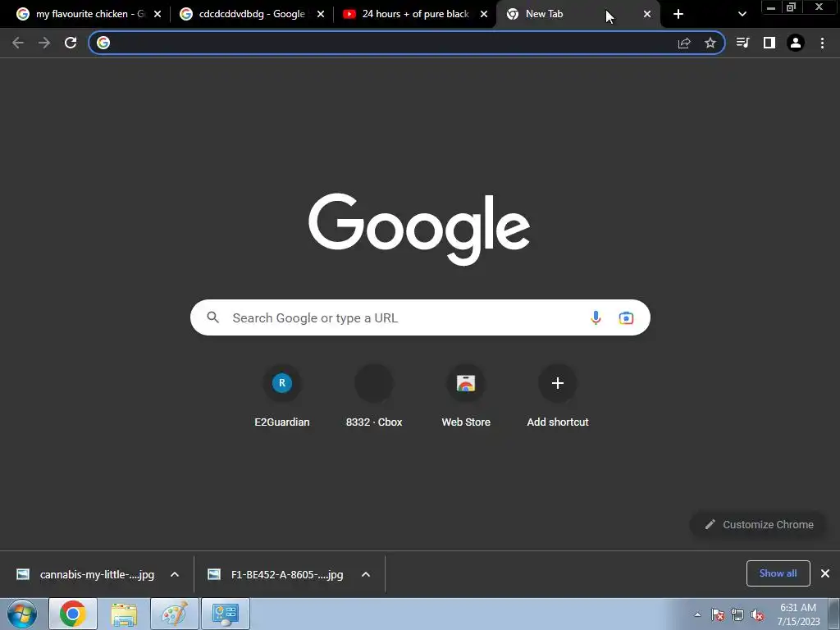This screenshot has height=630, width=840.
Task: Open the 8332 · Cbox shortcut
Action: point(374,396)
